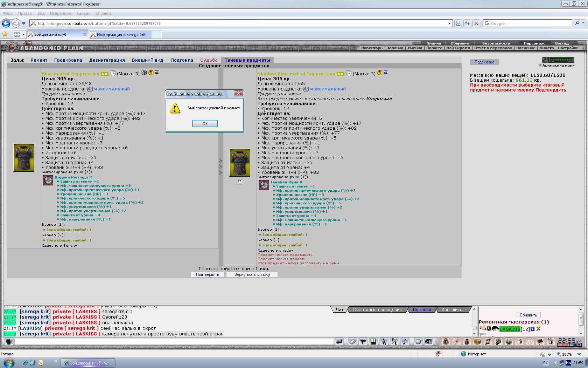
Task: Toggle the P/L translit icon
Action: coord(394,341)
